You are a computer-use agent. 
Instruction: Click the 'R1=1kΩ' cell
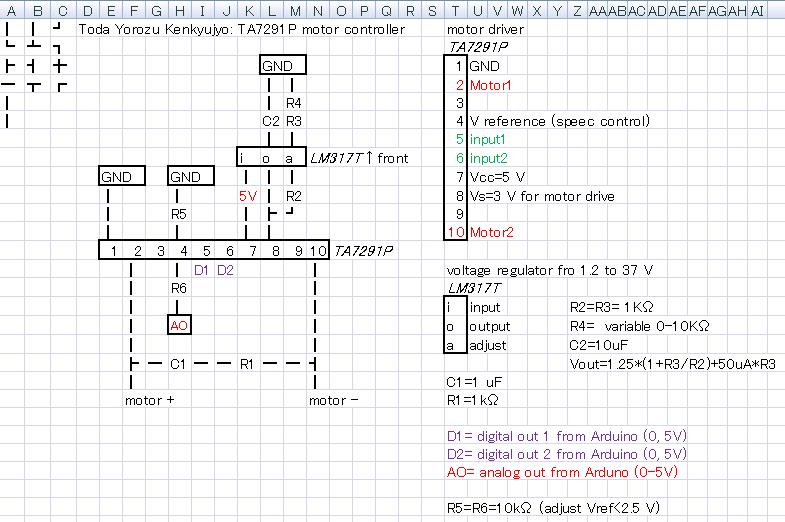472,400
